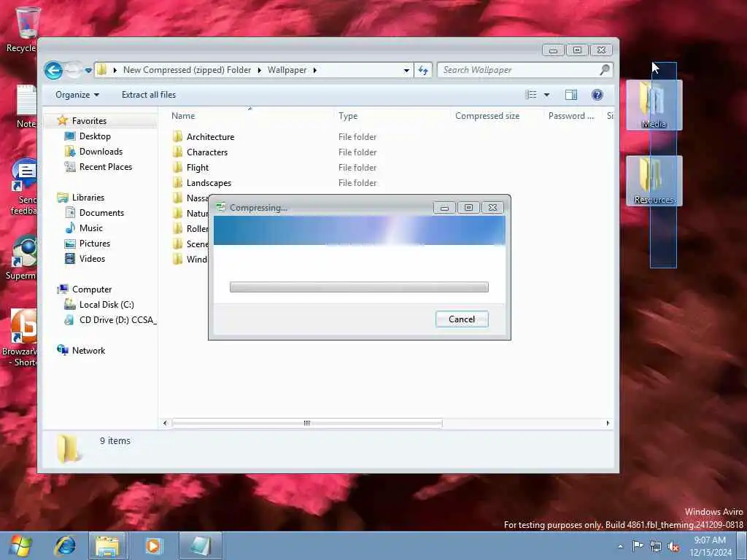Open the Organize menu
Viewport: 747px width, 560px height.
(x=77, y=95)
